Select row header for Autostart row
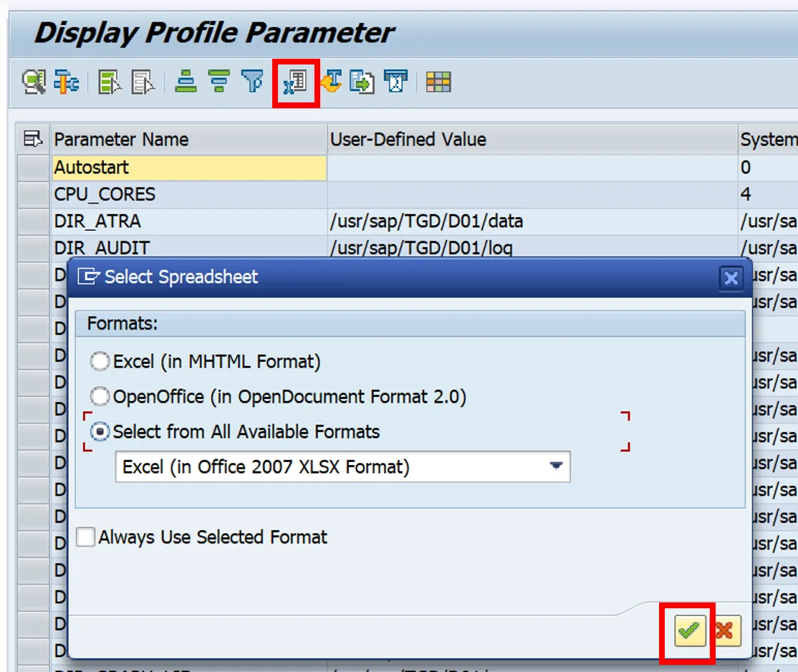The image size is (798, 672). pos(34,168)
